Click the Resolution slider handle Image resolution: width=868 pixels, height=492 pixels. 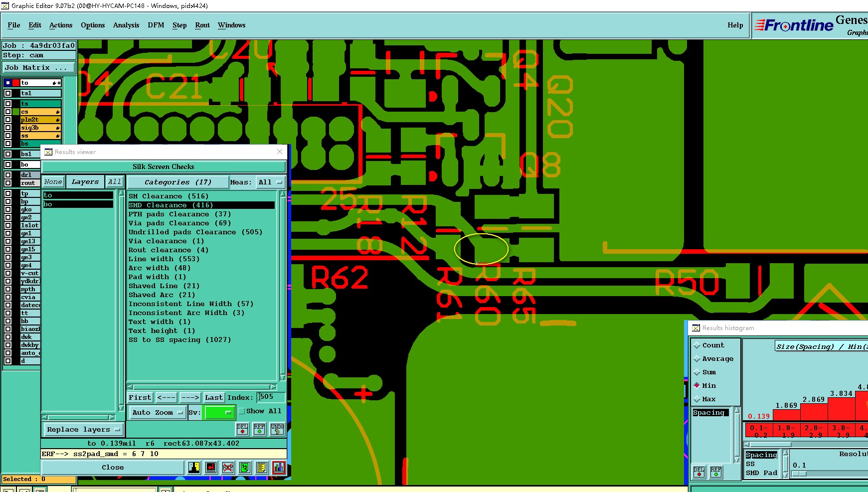pyautogui.click(x=799, y=474)
